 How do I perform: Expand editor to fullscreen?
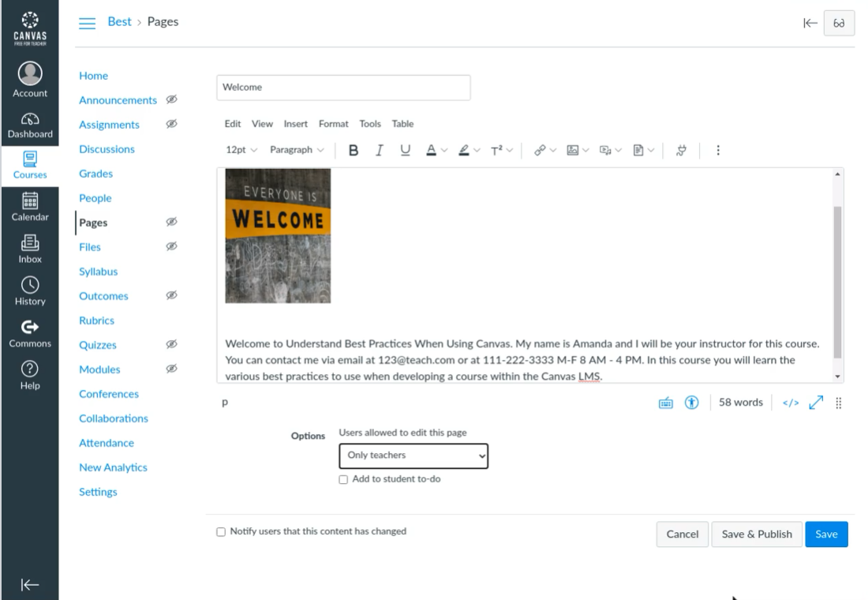pyautogui.click(x=816, y=403)
